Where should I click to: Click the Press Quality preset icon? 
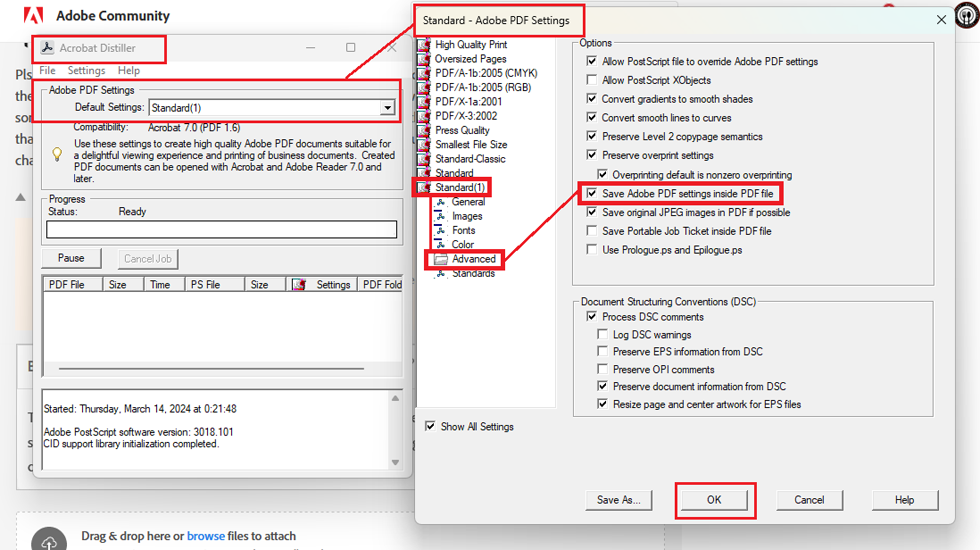[423, 130]
